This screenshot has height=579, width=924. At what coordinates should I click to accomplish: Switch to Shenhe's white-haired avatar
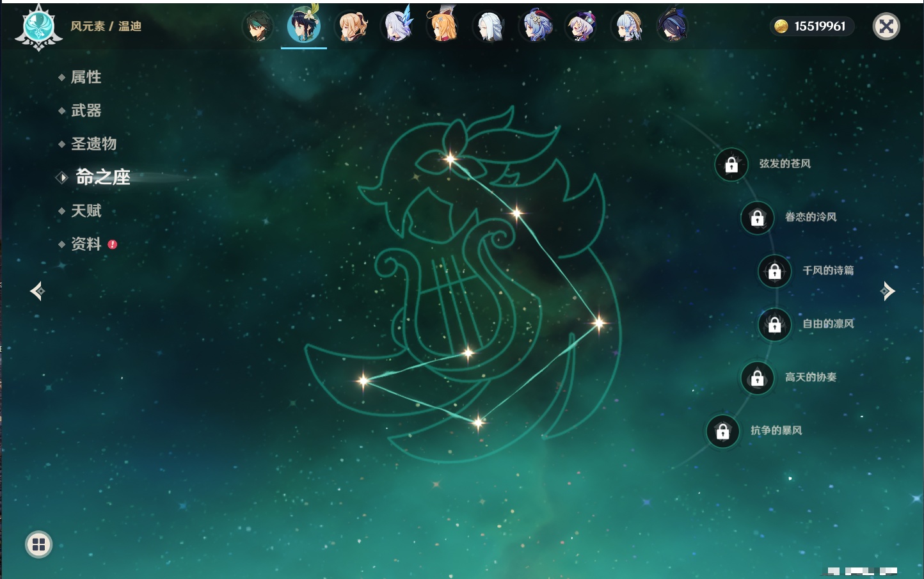click(489, 26)
